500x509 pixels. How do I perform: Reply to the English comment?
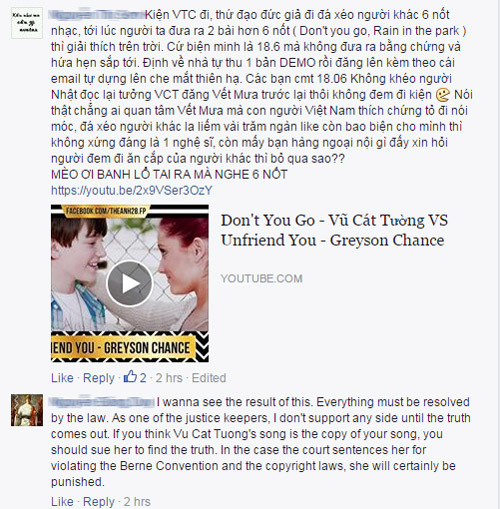click(99, 501)
